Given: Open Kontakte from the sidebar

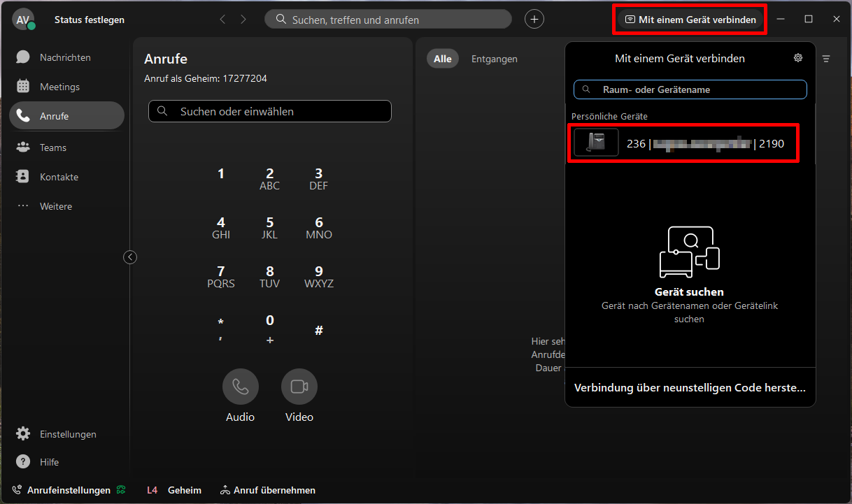Looking at the screenshot, I should click(x=59, y=177).
